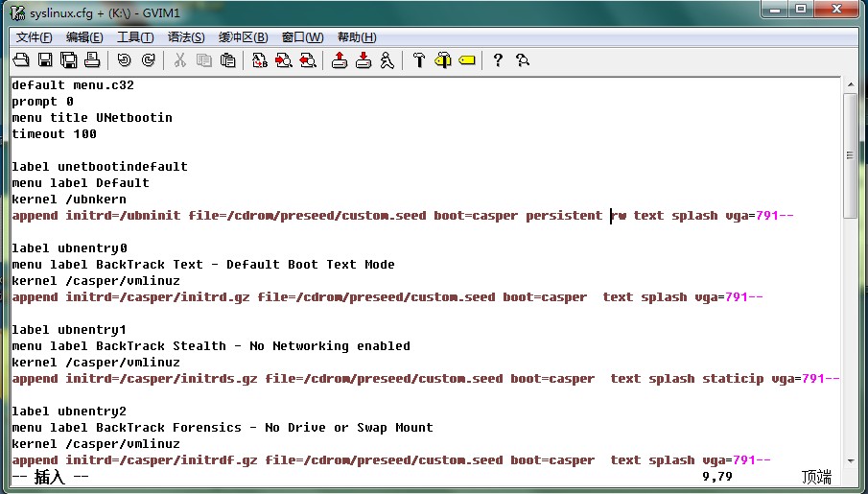Image resolution: width=868 pixels, height=494 pixels.
Task: Click the 'prompt 0' line
Action: tap(42, 102)
